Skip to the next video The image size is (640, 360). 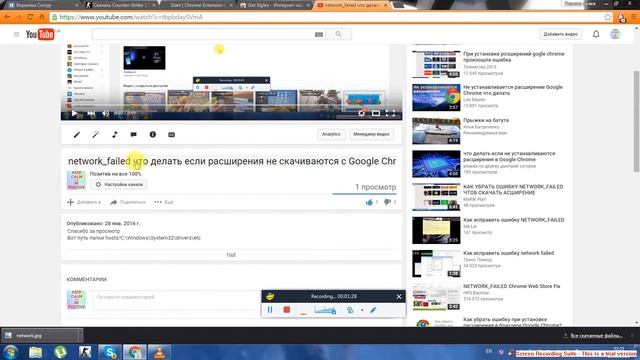[91, 113]
